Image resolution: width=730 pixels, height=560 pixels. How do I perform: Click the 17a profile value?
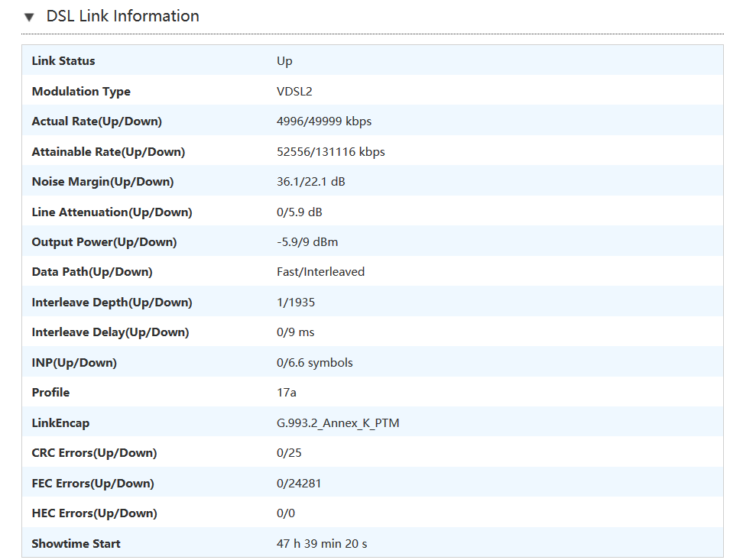(287, 393)
